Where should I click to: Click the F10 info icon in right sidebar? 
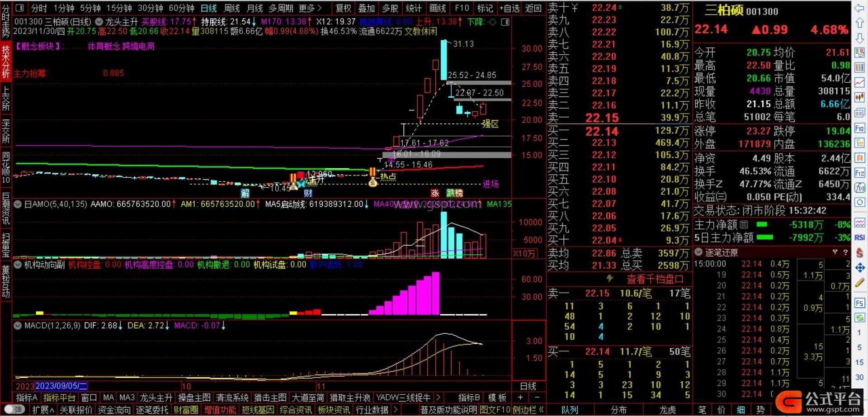[859, 128]
